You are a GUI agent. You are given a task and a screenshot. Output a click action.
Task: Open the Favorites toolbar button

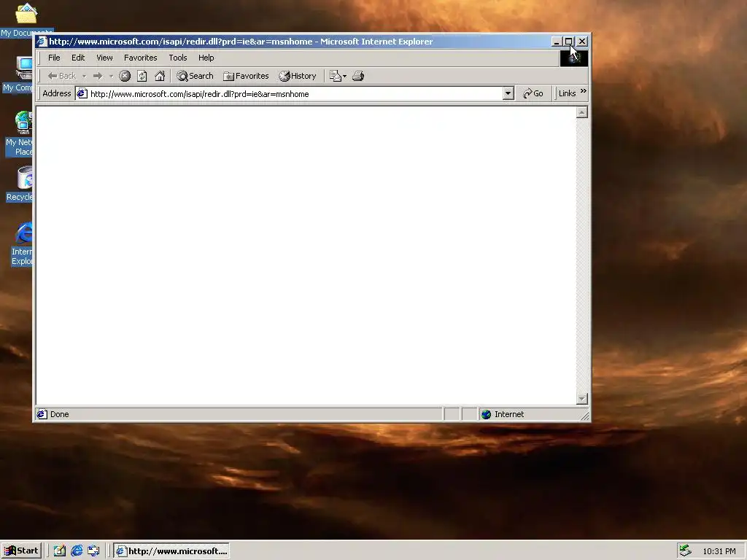[x=246, y=76]
